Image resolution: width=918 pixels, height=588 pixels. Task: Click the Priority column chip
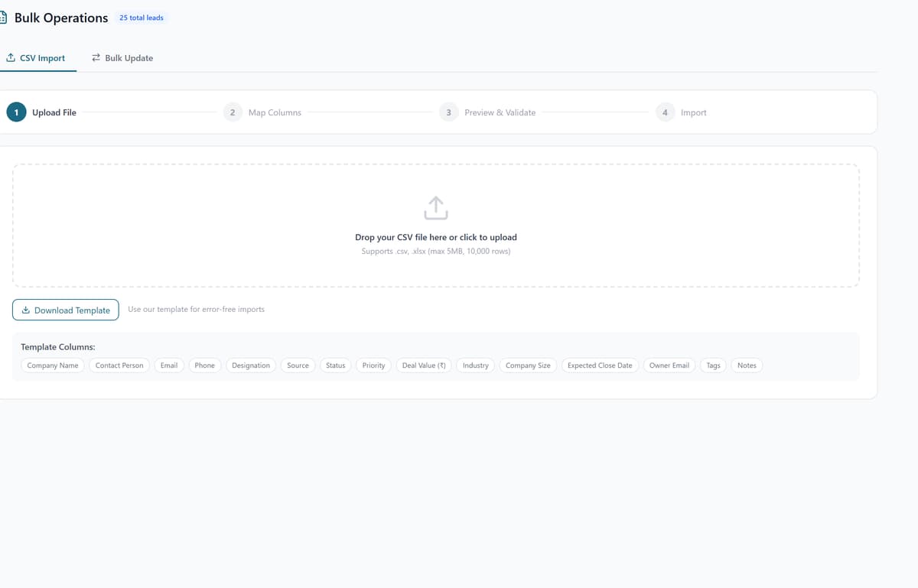click(x=374, y=365)
